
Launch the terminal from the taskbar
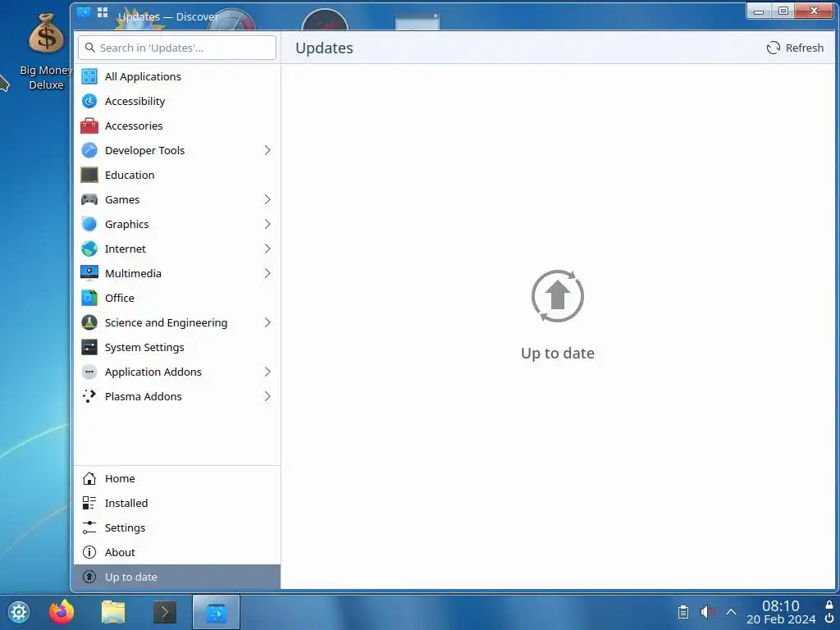point(164,612)
